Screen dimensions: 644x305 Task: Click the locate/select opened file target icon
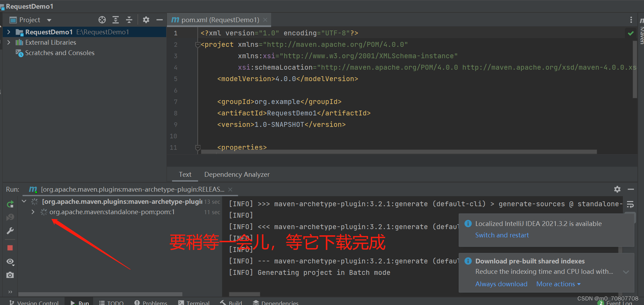coord(102,20)
